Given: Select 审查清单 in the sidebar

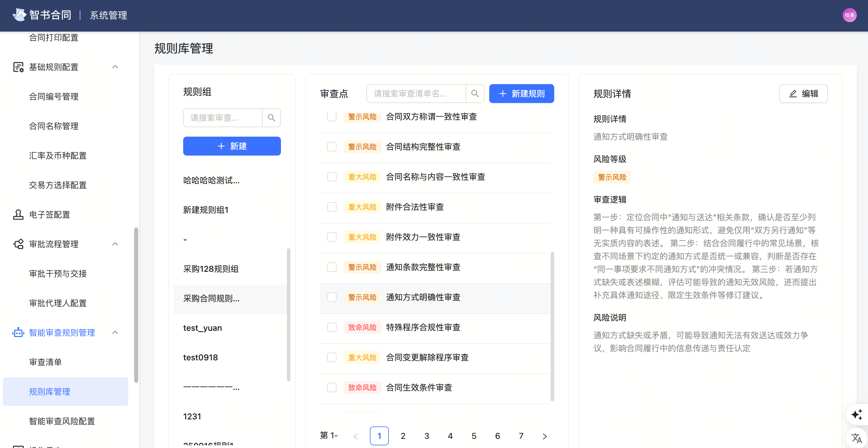Looking at the screenshot, I should (45, 362).
